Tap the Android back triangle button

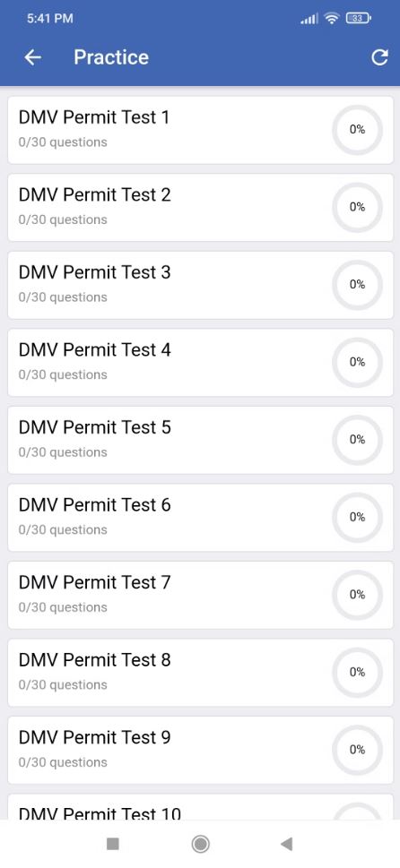coord(286,844)
